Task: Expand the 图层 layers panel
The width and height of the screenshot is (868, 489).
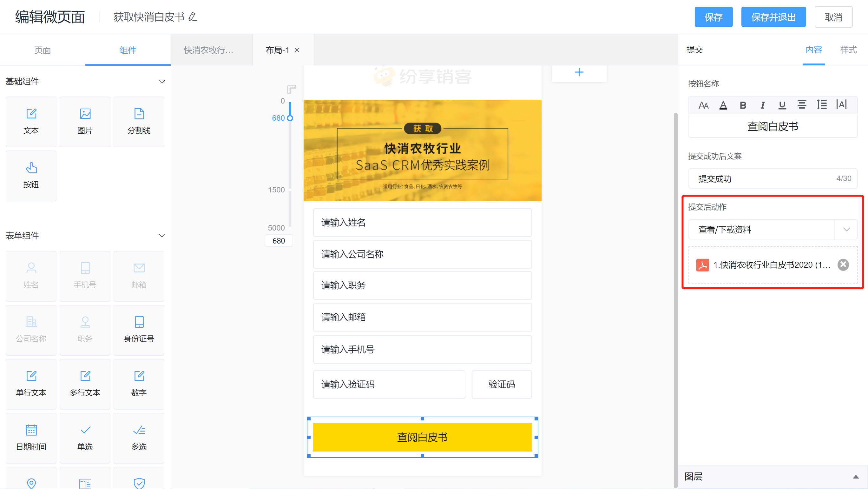Action: pos(856,477)
